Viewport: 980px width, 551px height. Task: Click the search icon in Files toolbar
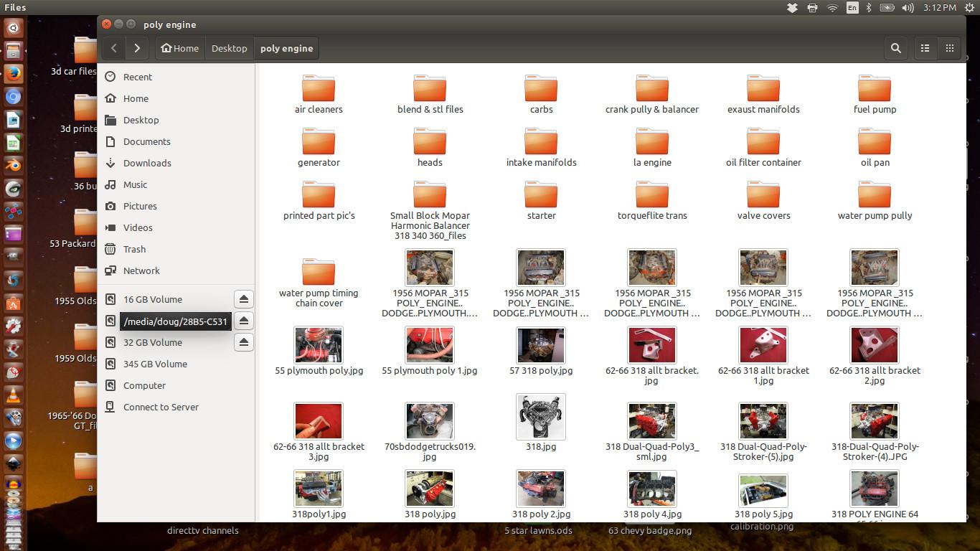895,48
